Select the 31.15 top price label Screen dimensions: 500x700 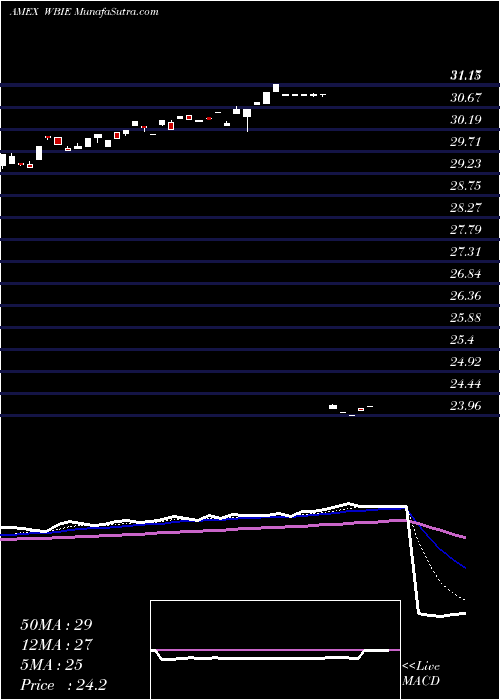point(466,75)
